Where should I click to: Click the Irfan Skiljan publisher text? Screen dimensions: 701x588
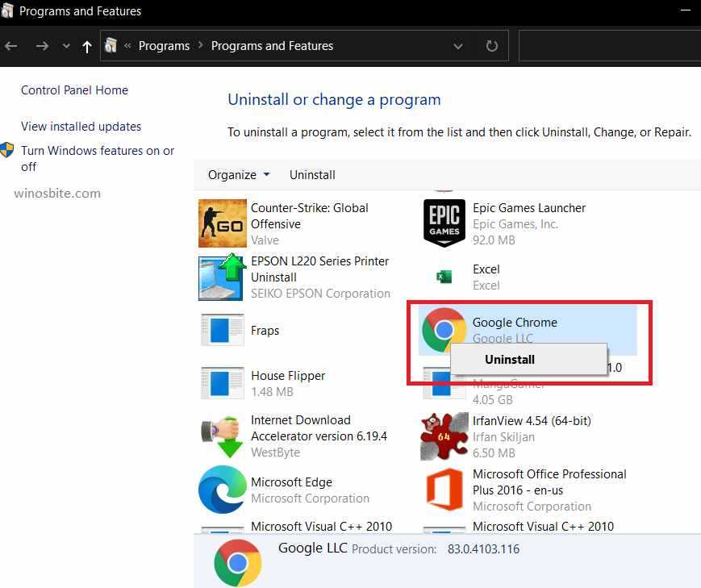click(x=503, y=437)
